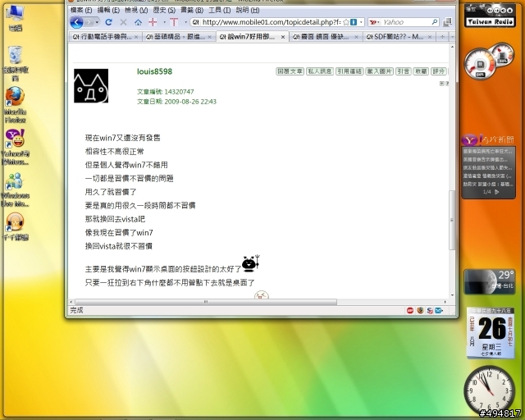
Task: Launch Mozilla Firefox desktop shortcut
Action: pos(16,105)
